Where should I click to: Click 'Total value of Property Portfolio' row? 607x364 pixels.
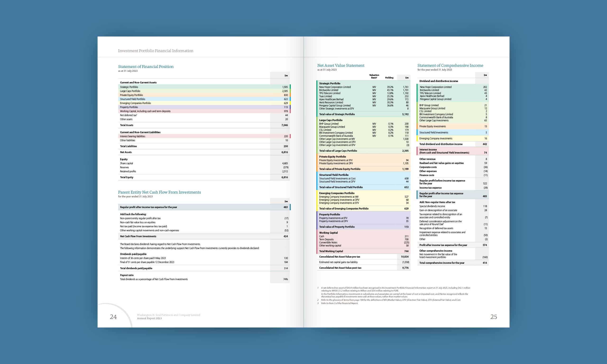(x=364, y=227)
